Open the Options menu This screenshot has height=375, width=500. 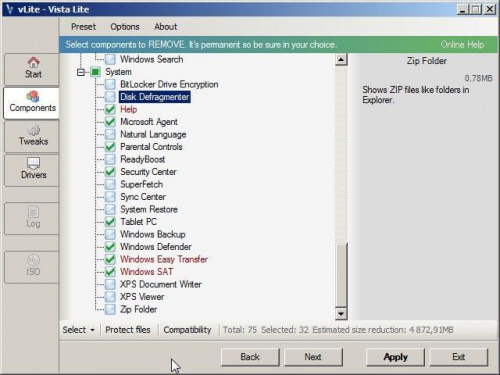(125, 27)
